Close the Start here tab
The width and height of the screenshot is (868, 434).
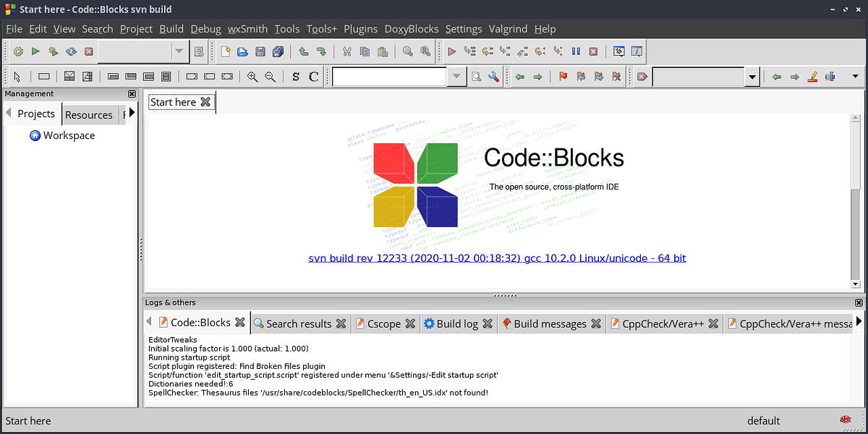(205, 102)
